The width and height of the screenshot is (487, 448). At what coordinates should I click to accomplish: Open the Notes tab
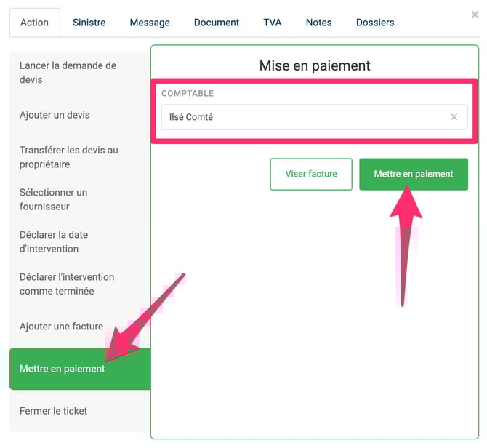pyautogui.click(x=318, y=23)
